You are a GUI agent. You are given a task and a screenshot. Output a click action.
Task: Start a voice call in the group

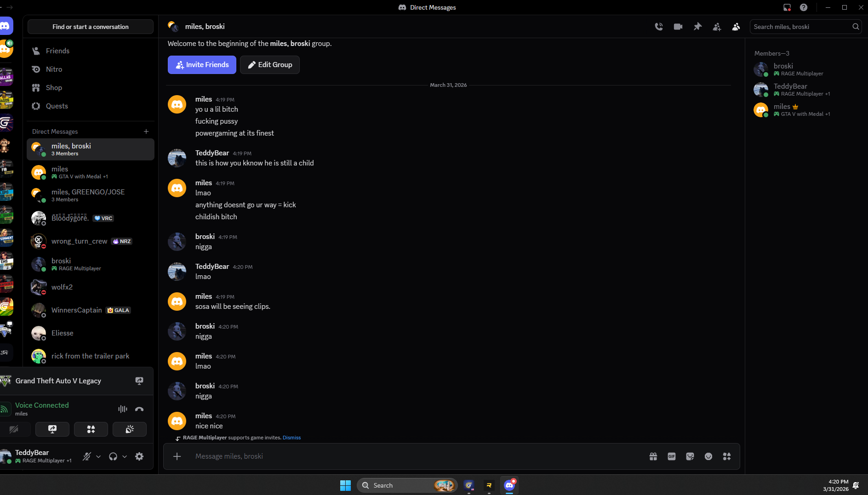pos(659,27)
